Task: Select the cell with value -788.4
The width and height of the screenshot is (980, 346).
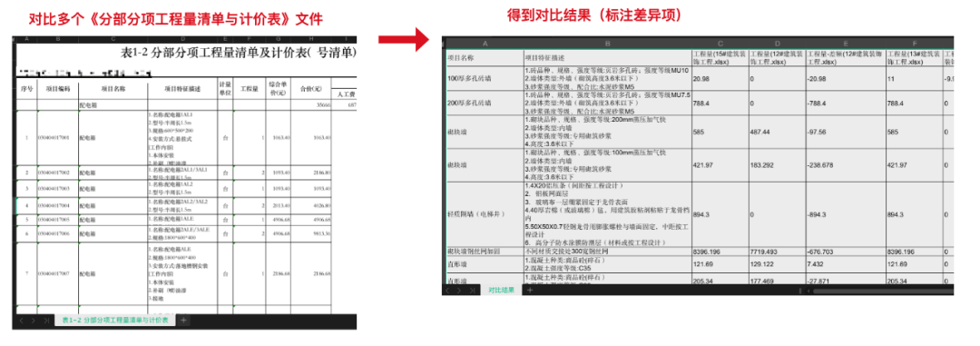Action: pos(846,102)
